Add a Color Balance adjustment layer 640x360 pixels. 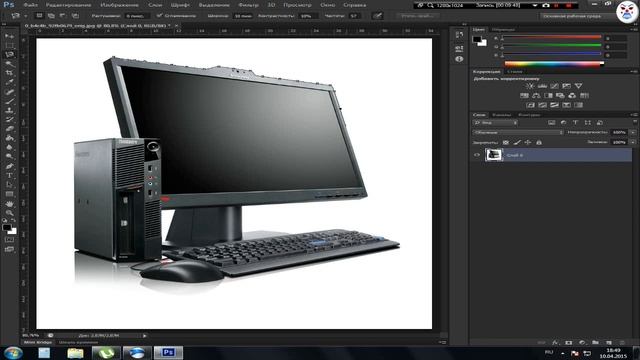click(536, 96)
